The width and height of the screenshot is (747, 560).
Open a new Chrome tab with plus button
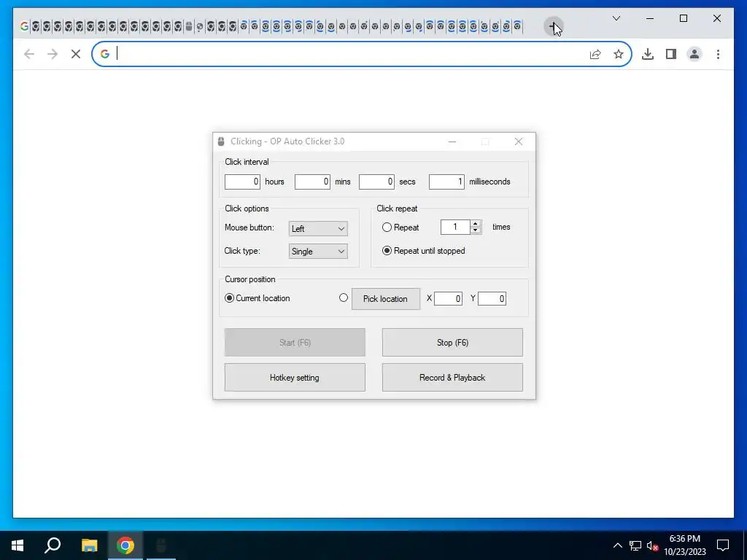click(553, 27)
